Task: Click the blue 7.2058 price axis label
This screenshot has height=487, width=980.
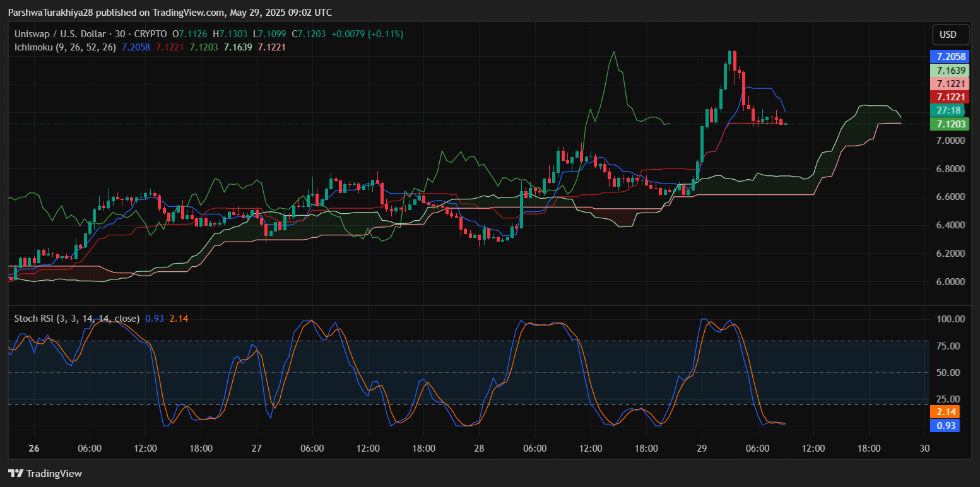Action: click(951, 56)
